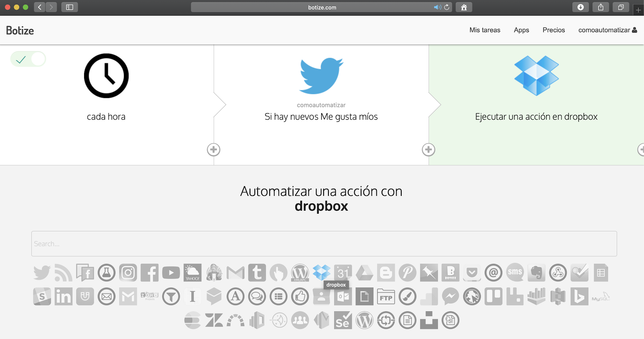
Task: Pick the Zendesk app icon
Action: [214, 320]
